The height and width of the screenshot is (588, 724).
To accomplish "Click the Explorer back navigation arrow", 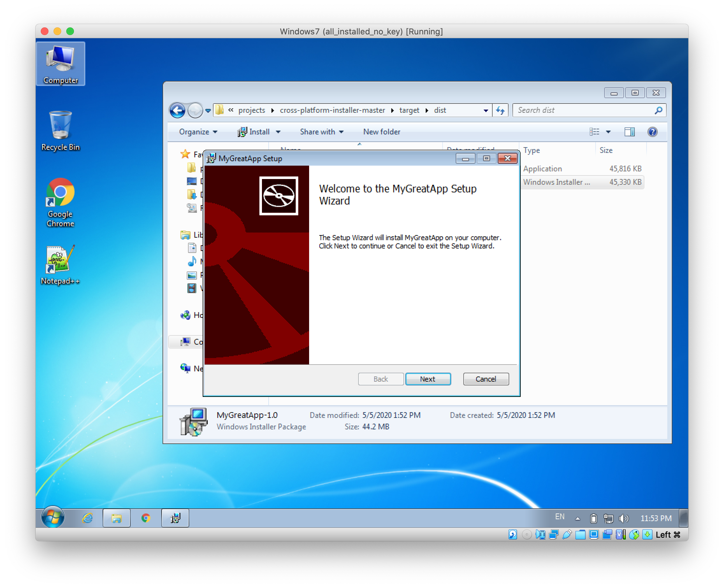I will [177, 111].
